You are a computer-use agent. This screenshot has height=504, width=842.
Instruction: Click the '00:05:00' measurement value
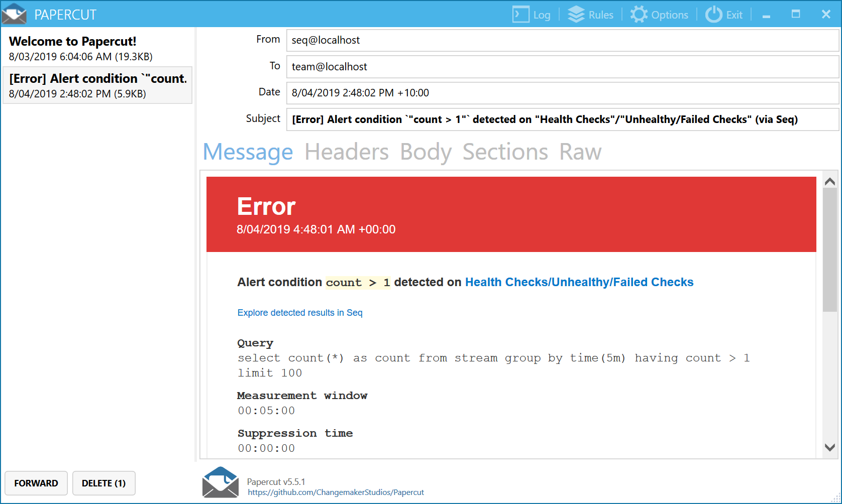click(266, 411)
